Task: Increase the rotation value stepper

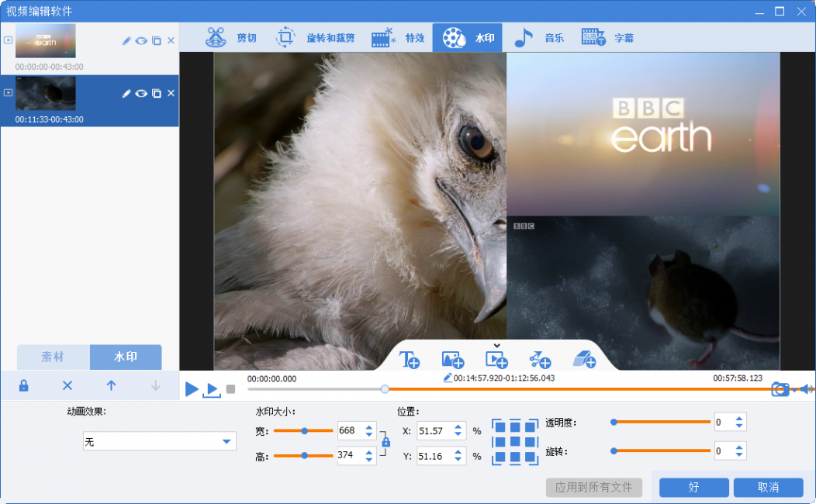Action: (739, 447)
